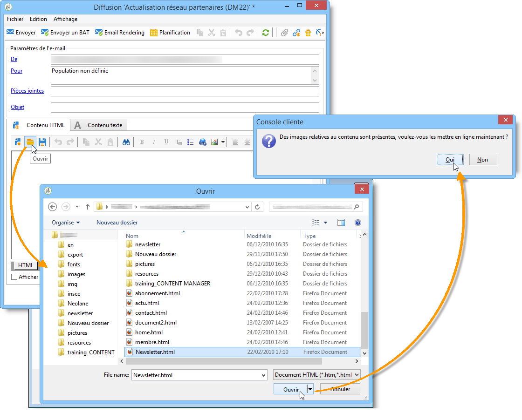Image resolution: width=522 pixels, height=420 pixels.
Task: Click Envoyer un BAT in the toolbar
Action: tap(65, 32)
